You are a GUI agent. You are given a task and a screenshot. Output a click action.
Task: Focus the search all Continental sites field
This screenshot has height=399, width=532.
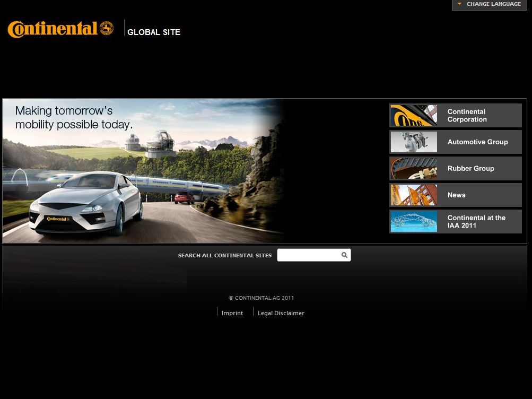point(314,255)
